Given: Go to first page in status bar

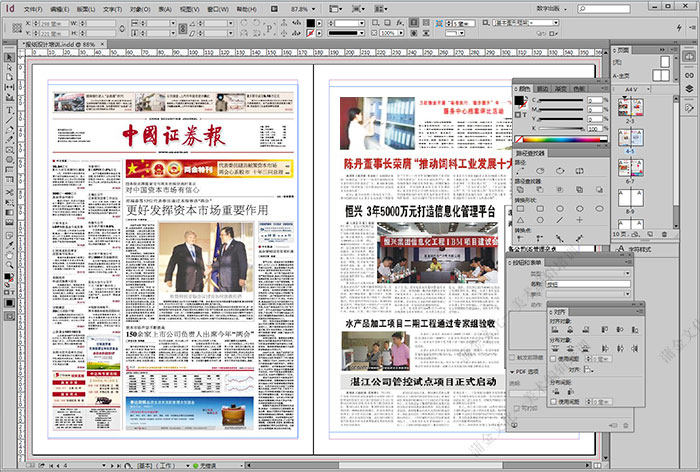Looking at the screenshot, I should pos(51,465).
